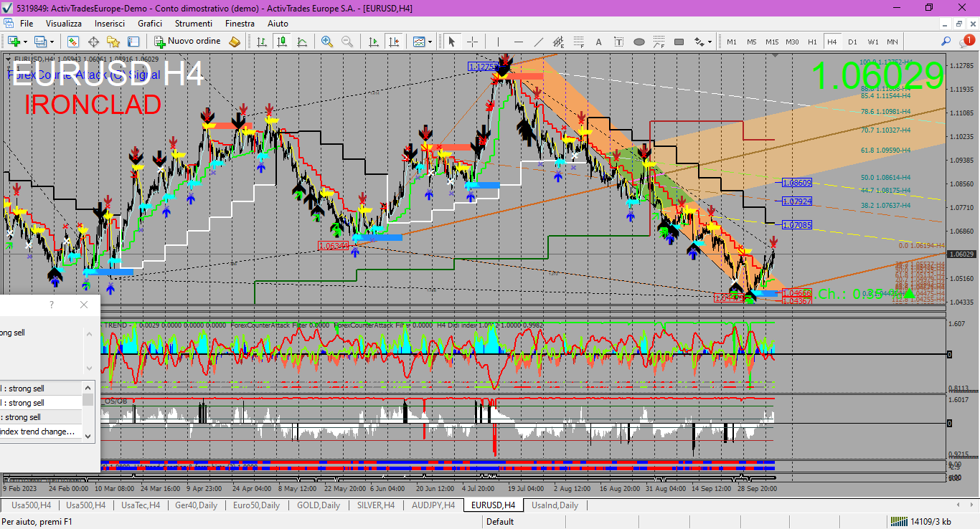
Task: Open the profiles icon
Action: pyautogui.click(x=41, y=42)
